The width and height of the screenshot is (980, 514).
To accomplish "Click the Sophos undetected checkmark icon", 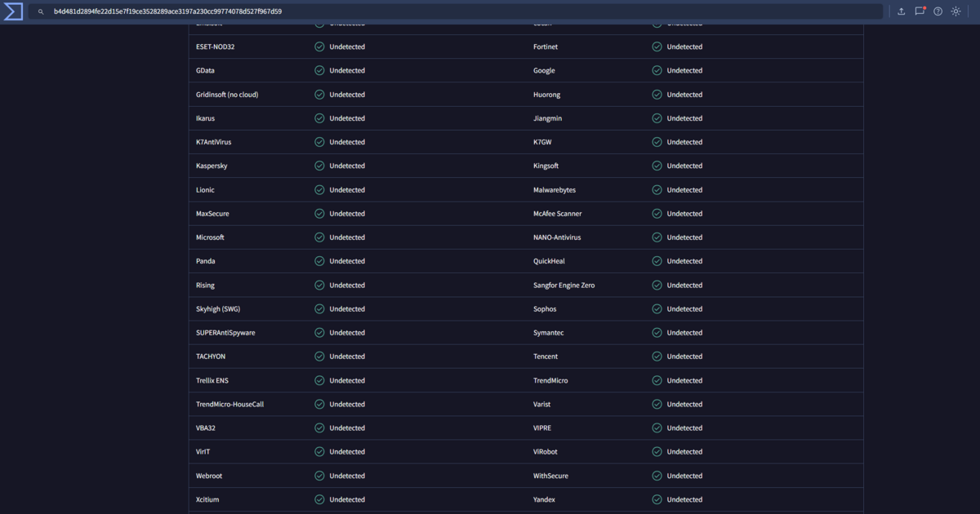I will point(657,309).
